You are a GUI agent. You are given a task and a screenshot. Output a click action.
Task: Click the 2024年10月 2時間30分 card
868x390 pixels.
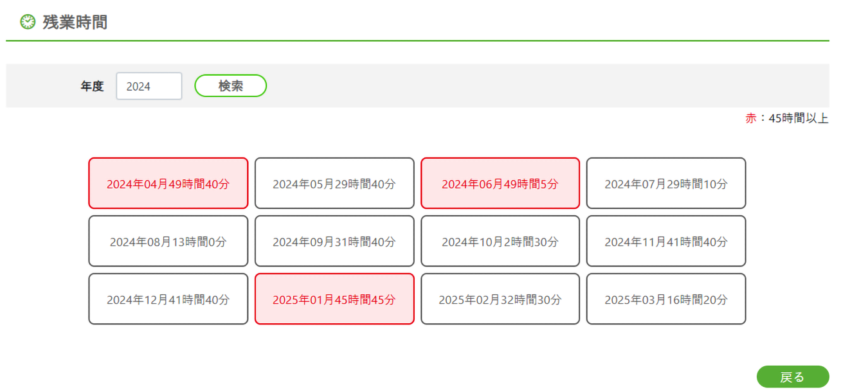pyautogui.click(x=500, y=242)
